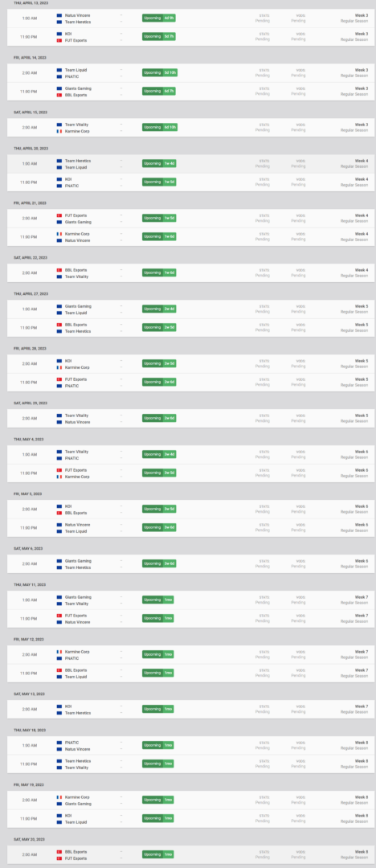
Task: Click the flag icon beside Natus Vincere on April 13
Action: pos(59,15)
